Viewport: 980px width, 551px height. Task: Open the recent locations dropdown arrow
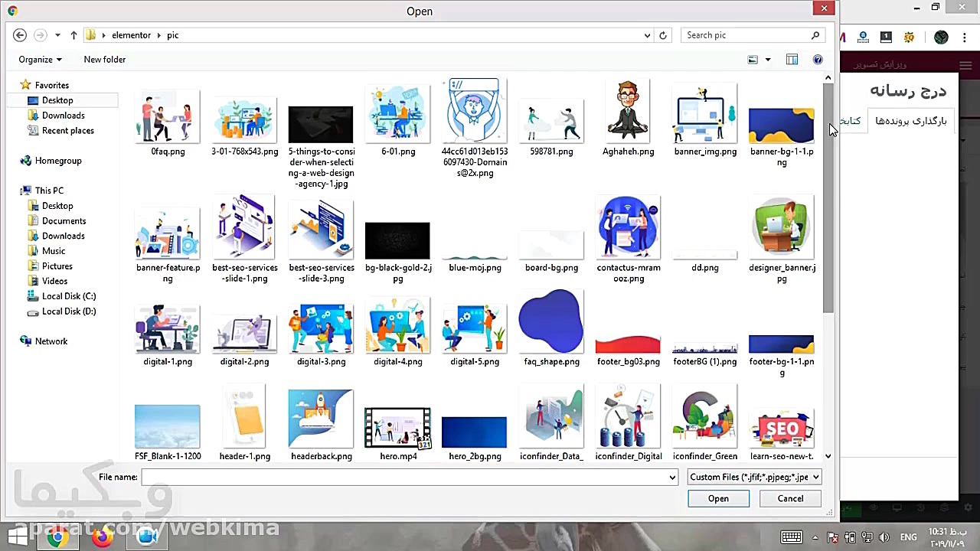pyautogui.click(x=57, y=35)
